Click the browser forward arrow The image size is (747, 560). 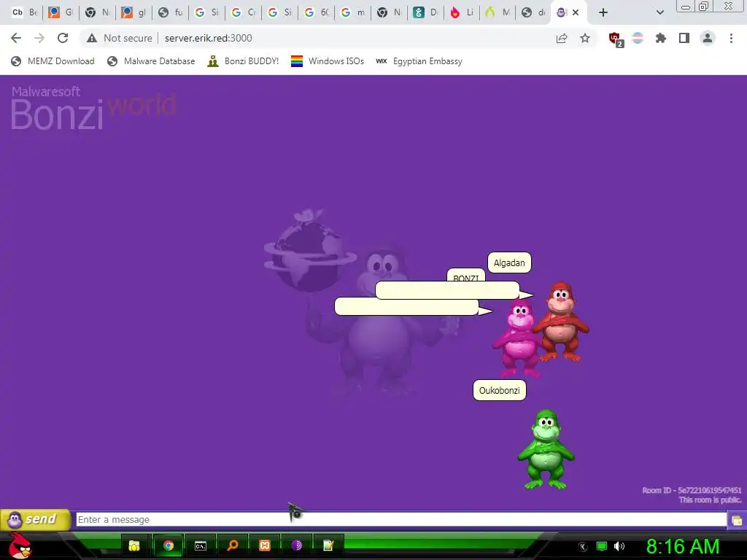39,38
